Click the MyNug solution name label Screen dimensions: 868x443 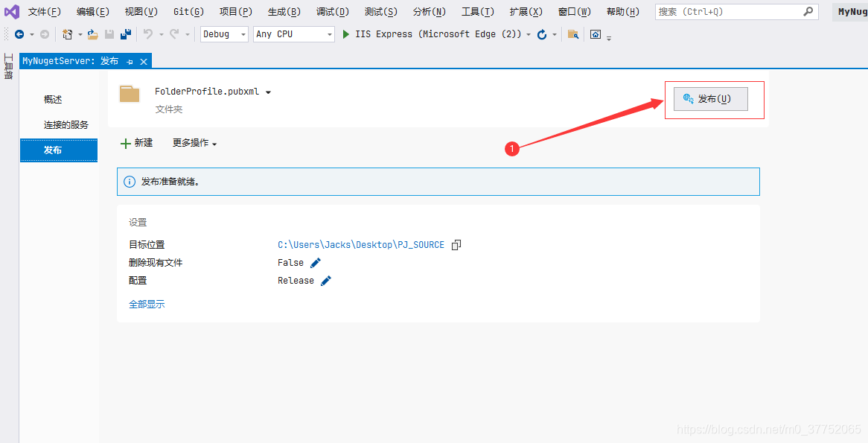point(852,12)
